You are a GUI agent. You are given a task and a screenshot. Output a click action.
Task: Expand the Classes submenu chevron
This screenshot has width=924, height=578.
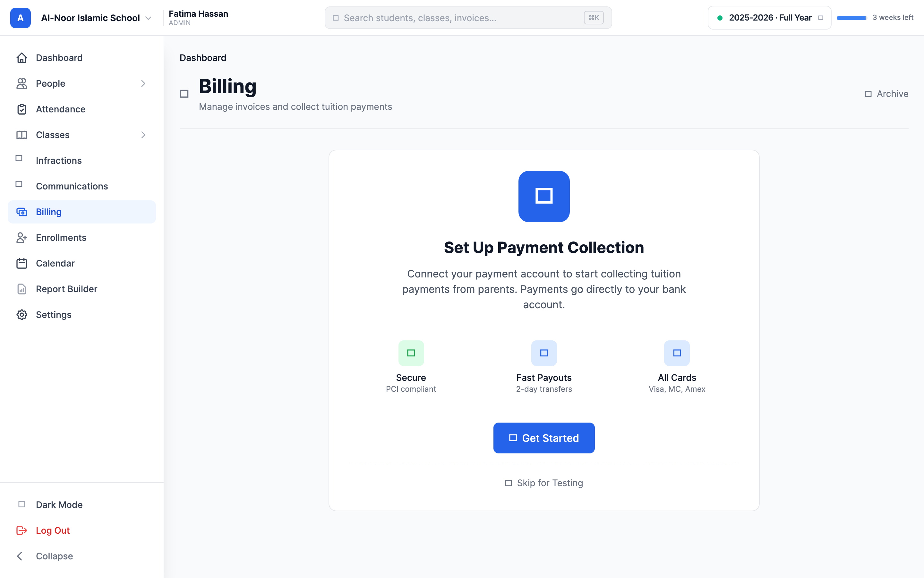coord(143,135)
